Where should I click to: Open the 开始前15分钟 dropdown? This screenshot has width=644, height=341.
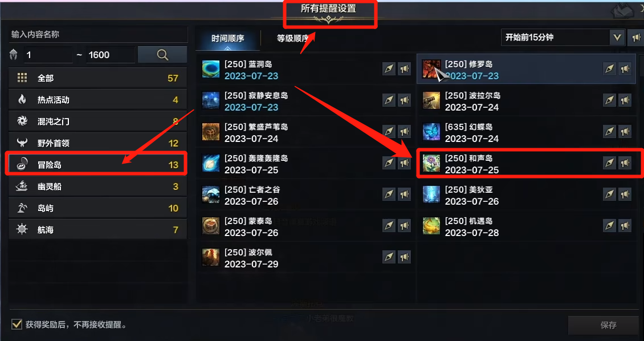coord(563,38)
